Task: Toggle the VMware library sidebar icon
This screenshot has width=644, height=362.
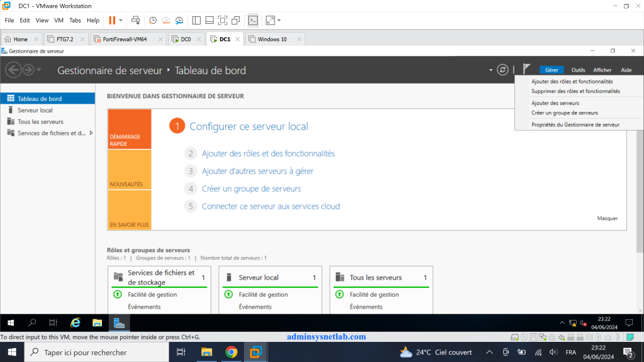Action: [196, 21]
